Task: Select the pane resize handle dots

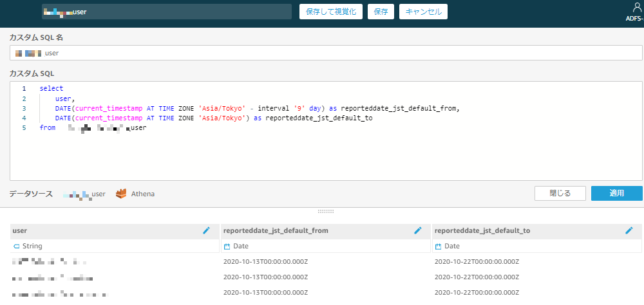Action: click(x=326, y=212)
